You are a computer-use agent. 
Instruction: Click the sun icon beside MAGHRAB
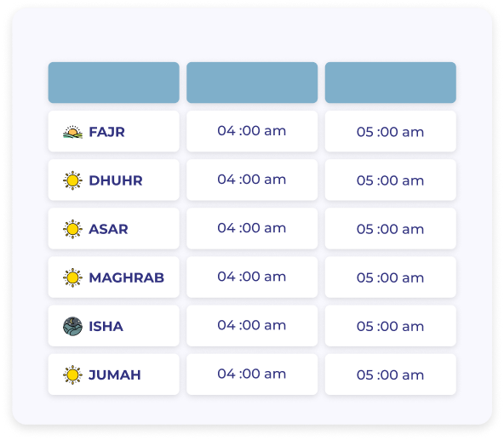72,277
